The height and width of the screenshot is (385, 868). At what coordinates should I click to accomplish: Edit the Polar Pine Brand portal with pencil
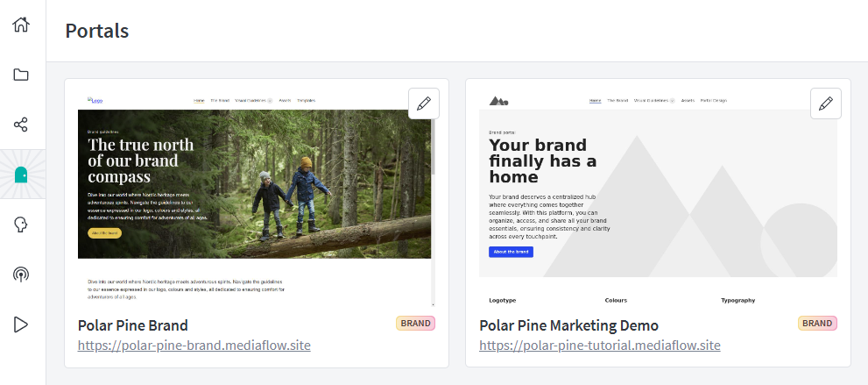click(x=424, y=103)
